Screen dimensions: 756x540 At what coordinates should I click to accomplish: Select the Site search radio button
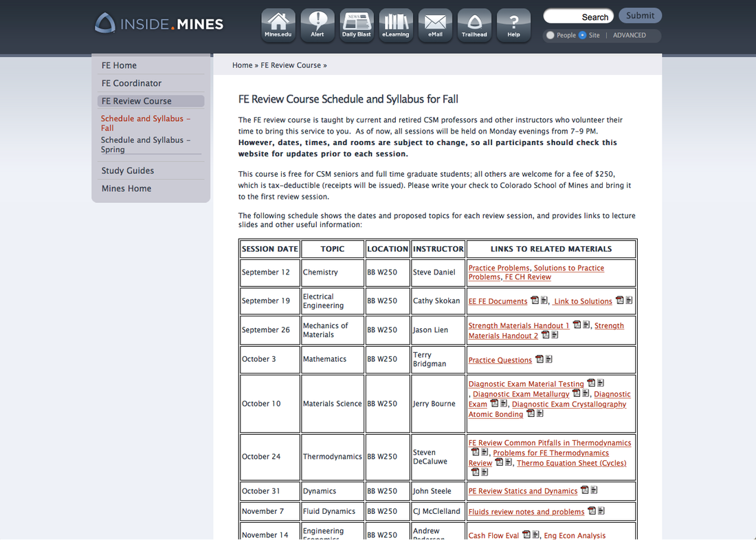(583, 35)
